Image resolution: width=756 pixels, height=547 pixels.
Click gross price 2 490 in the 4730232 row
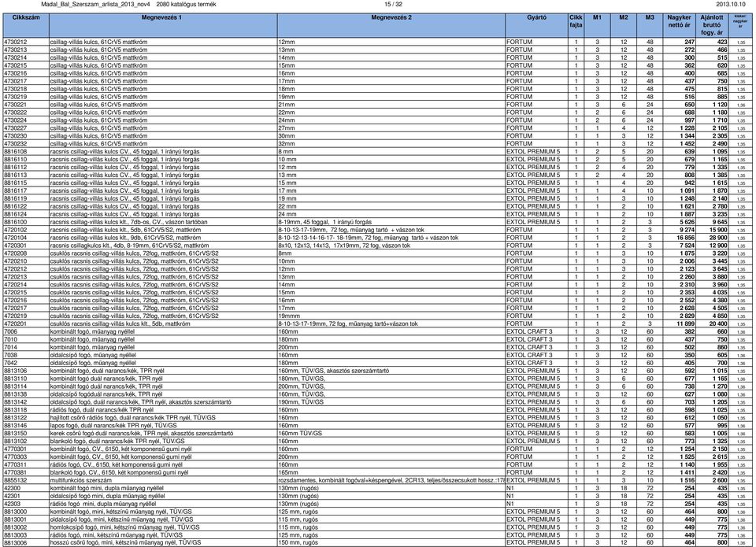coord(720,143)
